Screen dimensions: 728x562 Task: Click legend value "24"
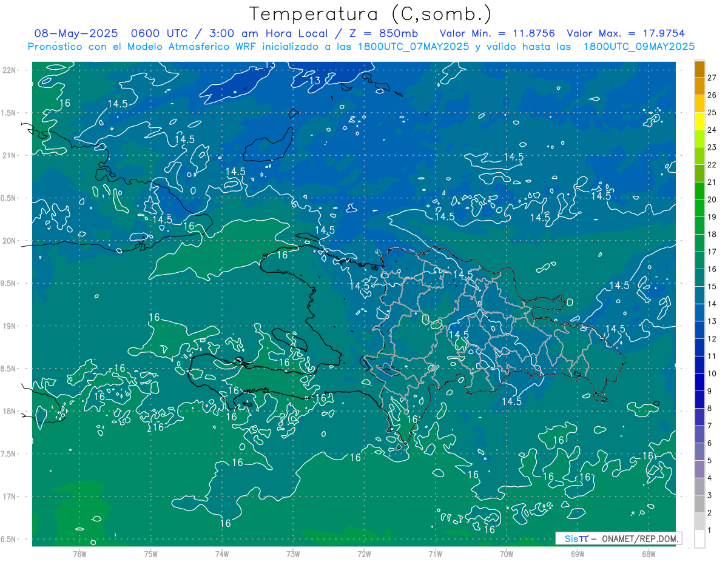click(712, 130)
